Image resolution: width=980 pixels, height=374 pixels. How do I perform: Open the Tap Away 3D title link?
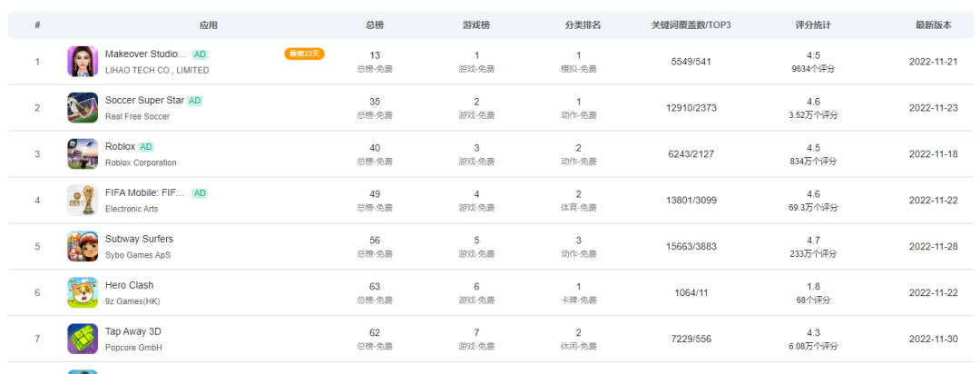(x=133, y=332)
